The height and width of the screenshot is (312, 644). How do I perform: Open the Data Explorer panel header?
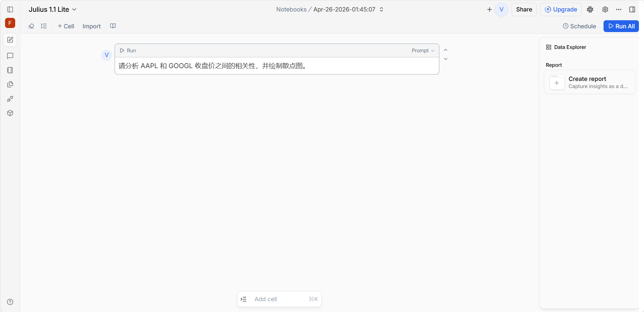[x=566, y=47]
